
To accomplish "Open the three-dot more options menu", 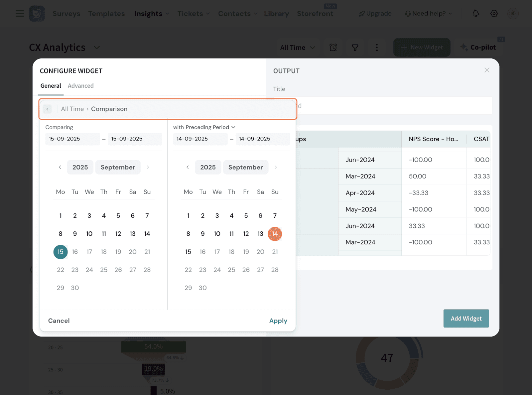I will click(x=377, y=48).
